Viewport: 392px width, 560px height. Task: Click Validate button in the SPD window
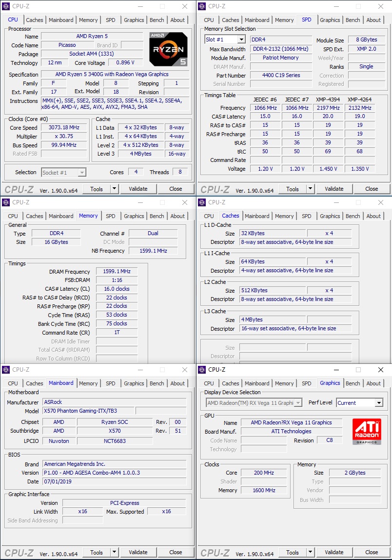coord(334,189)
